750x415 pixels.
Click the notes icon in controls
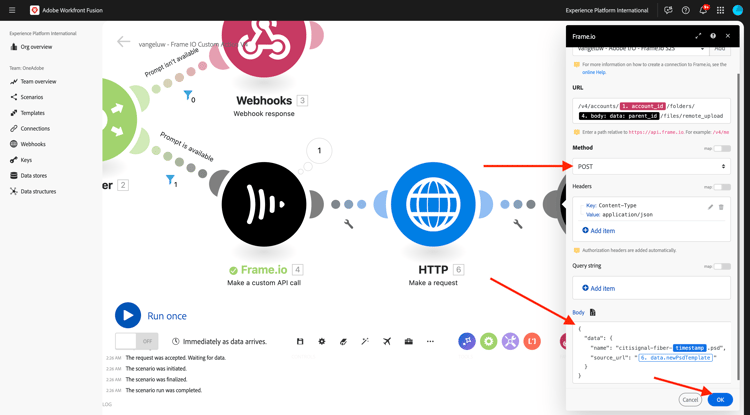[343, 341]
